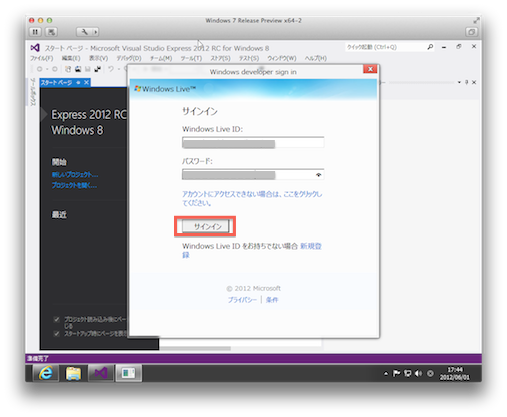Click the Navigate Backward toolbar icon
Viewport: 507px width, 417px height.
pyautogui.click(x=39, y=69)
